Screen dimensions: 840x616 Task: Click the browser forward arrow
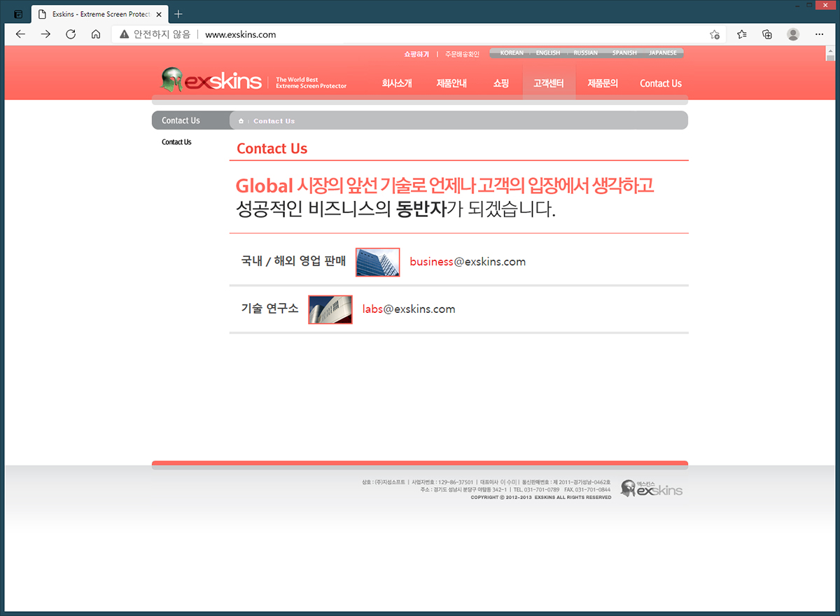pyautogui.click(x=45, y=34)
